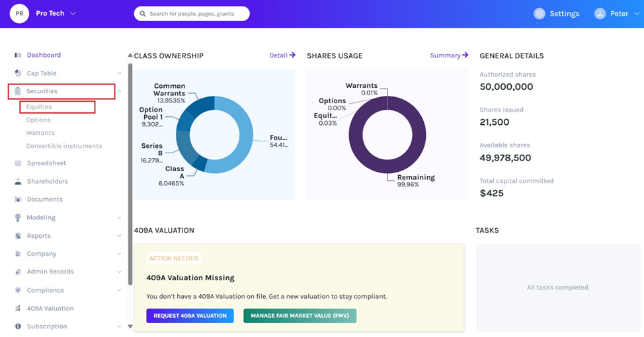Click the Shareholders person icon
The image size is (644, 337).
pos(18,181)
